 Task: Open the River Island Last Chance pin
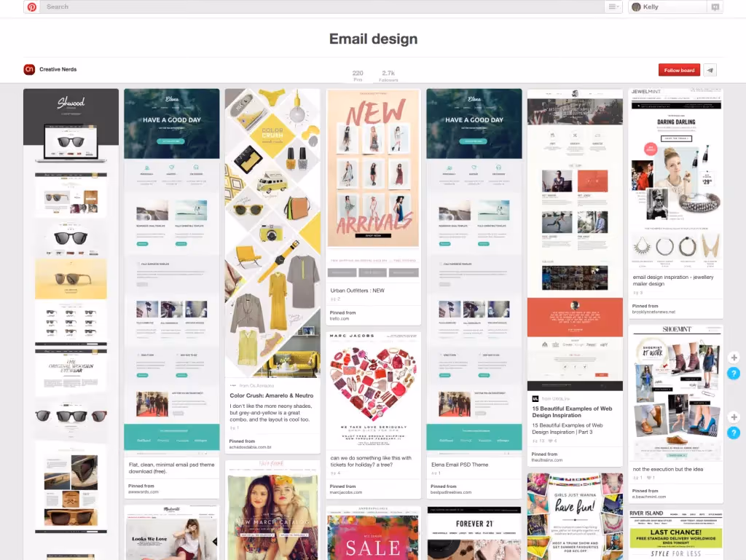pos(676,535)
